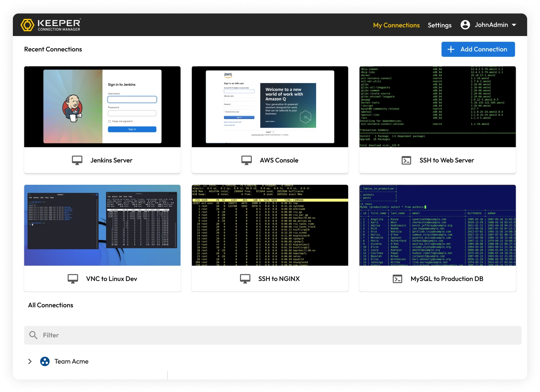Click the Recent Connections heading
The image size is (540, 392).
[53, 49]
